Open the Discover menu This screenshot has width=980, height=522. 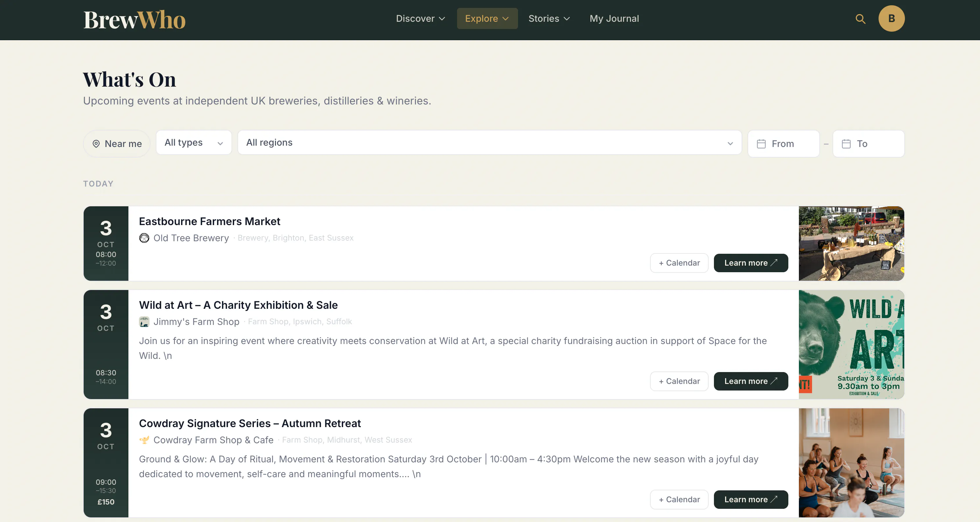421,19
